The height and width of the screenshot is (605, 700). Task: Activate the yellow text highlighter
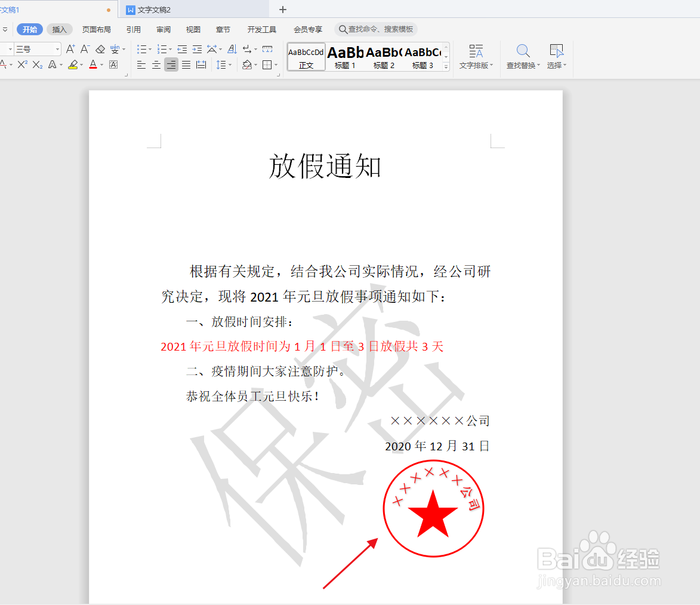(x=73, y=65)
